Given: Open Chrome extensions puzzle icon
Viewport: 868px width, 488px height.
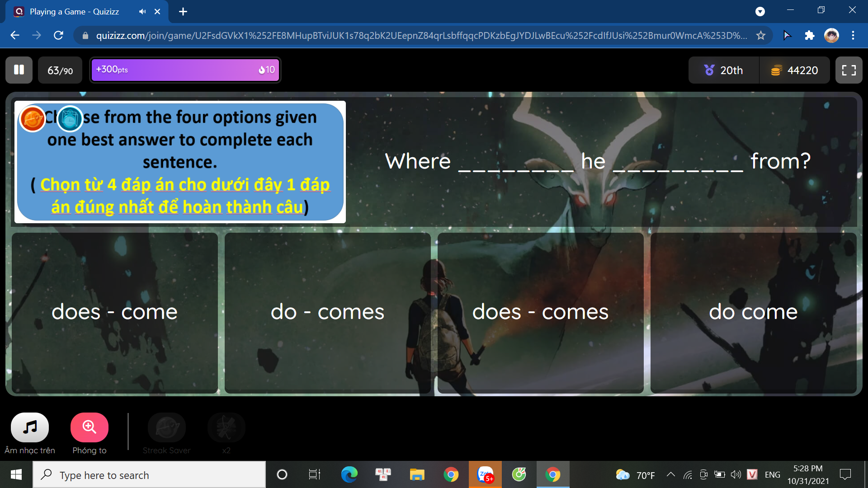Looking at the screenshot, I should pyautogui.click(x=809, y=35).
